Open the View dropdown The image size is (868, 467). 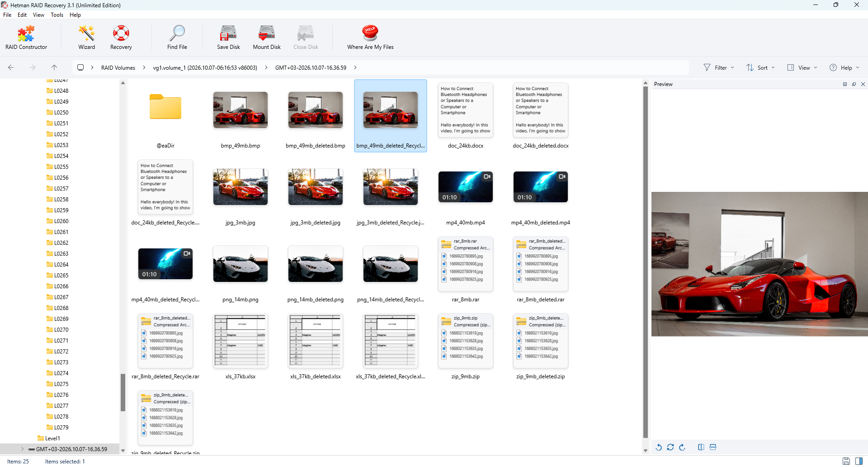pos(802,67)
